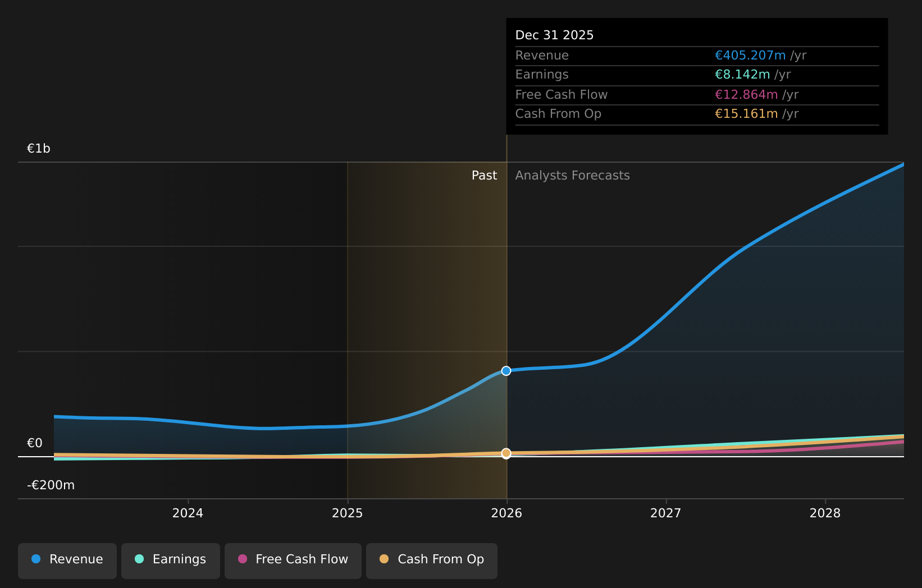Click the Dec 31 2025 tooltip header

(x=554, y=35)
